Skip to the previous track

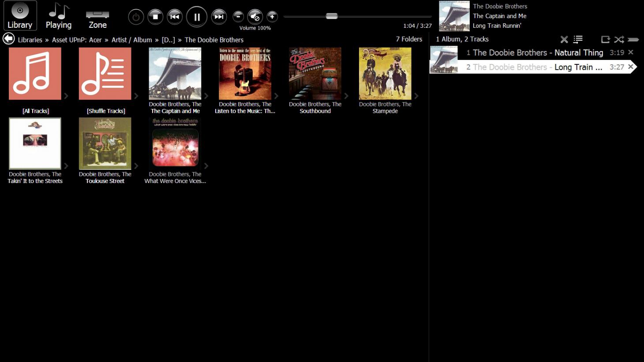(x=175, y=17)
